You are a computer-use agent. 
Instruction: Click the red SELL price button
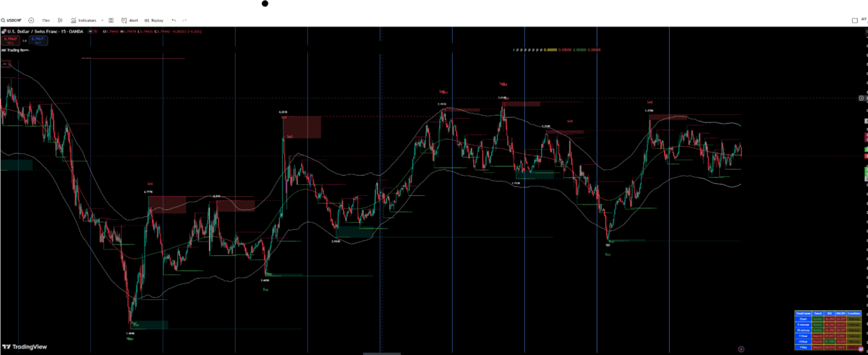coord(10,40)
